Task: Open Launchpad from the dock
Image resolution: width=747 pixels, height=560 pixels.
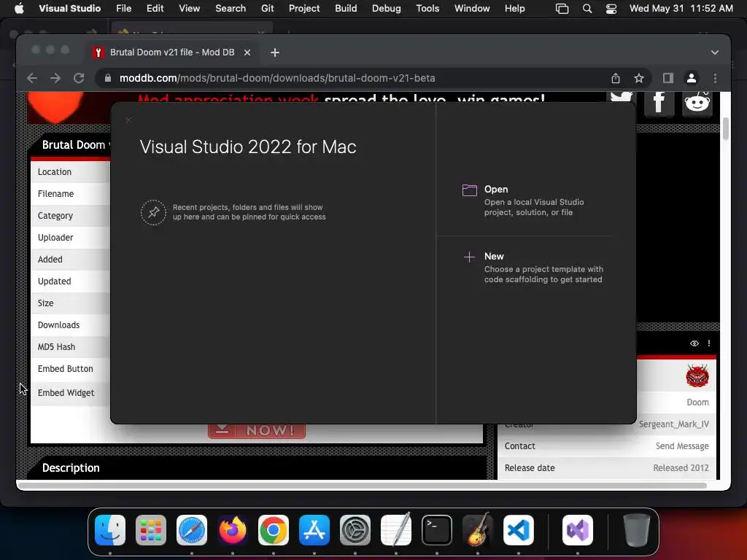Action: [151, 530]
